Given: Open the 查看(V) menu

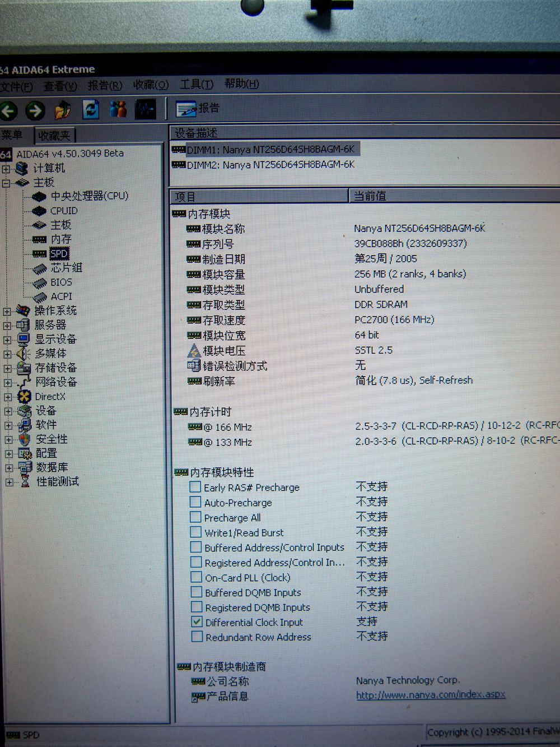Looking at the screenshot, I should [60, 86].
